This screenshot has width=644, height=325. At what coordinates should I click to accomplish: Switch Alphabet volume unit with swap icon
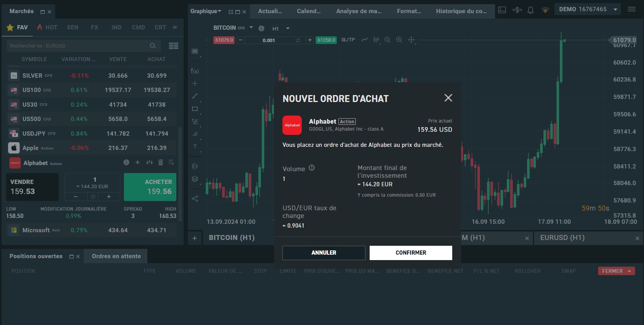[93, 197]
